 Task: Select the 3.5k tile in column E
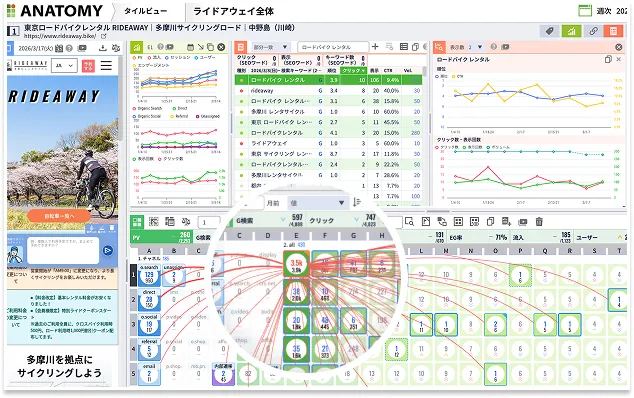[296, 264]
